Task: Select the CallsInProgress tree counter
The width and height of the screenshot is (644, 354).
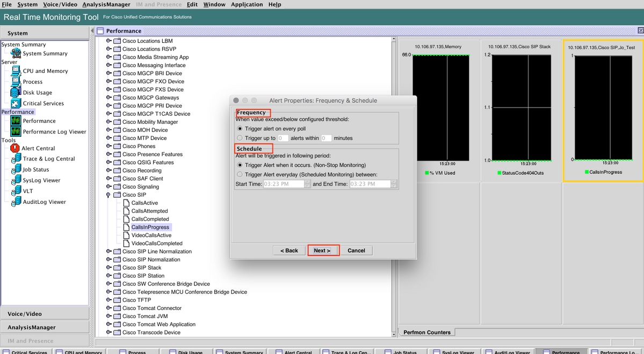Action: pyautogui.click(x=150, y=227)
